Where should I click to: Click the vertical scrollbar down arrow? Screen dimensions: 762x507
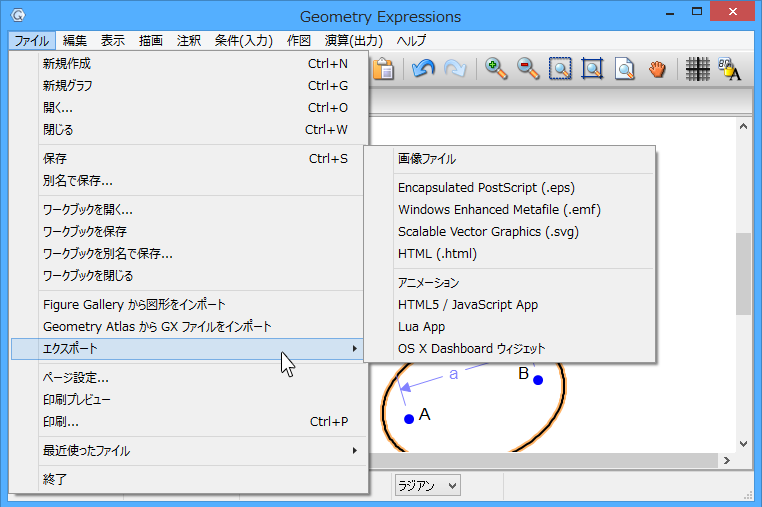point(743,443)
